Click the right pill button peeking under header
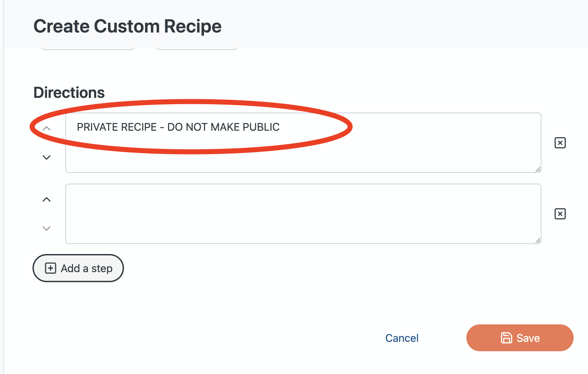 tap(196, 49)
